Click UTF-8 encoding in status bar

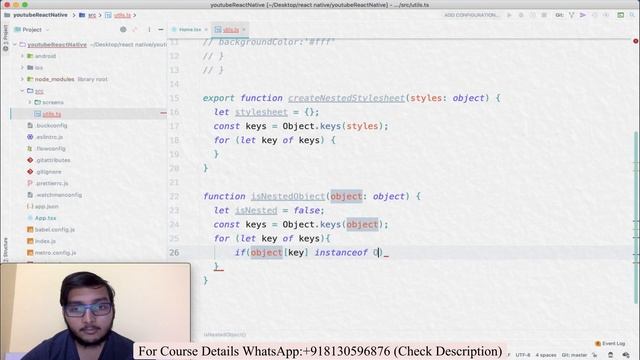pyautogui.click(x=523, y=355)
